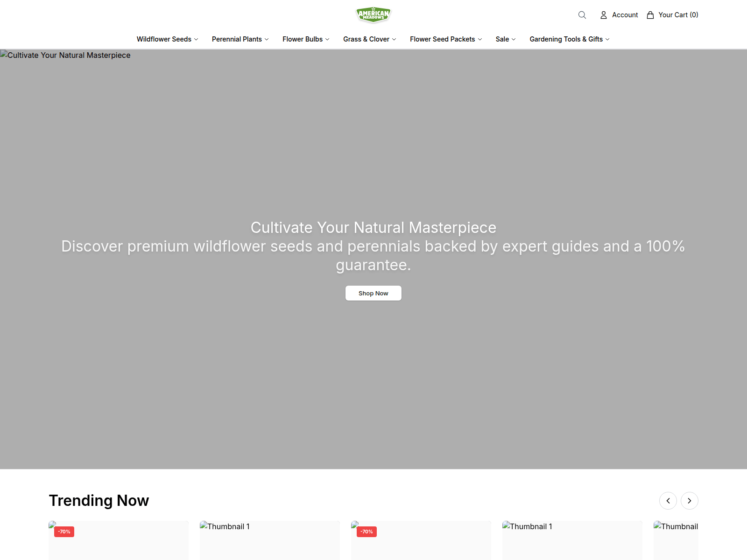Click the Discover premium wildflower seeds text

point(373,255)
